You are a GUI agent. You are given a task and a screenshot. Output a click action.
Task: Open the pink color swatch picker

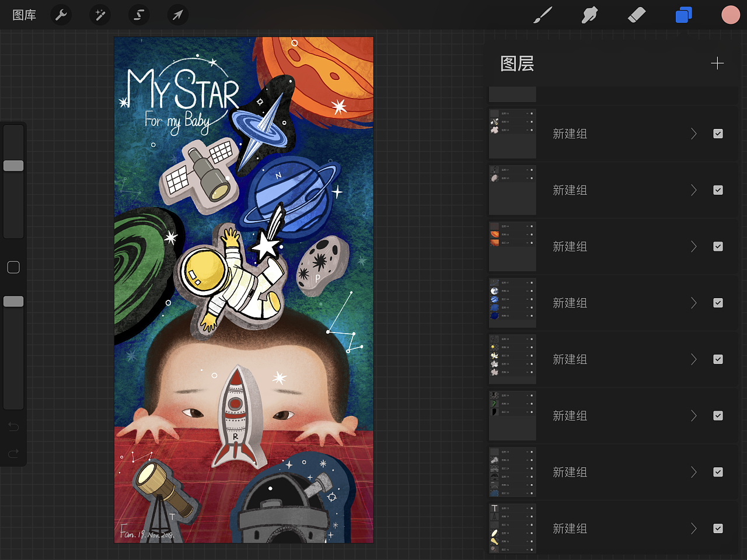[730, 15]
